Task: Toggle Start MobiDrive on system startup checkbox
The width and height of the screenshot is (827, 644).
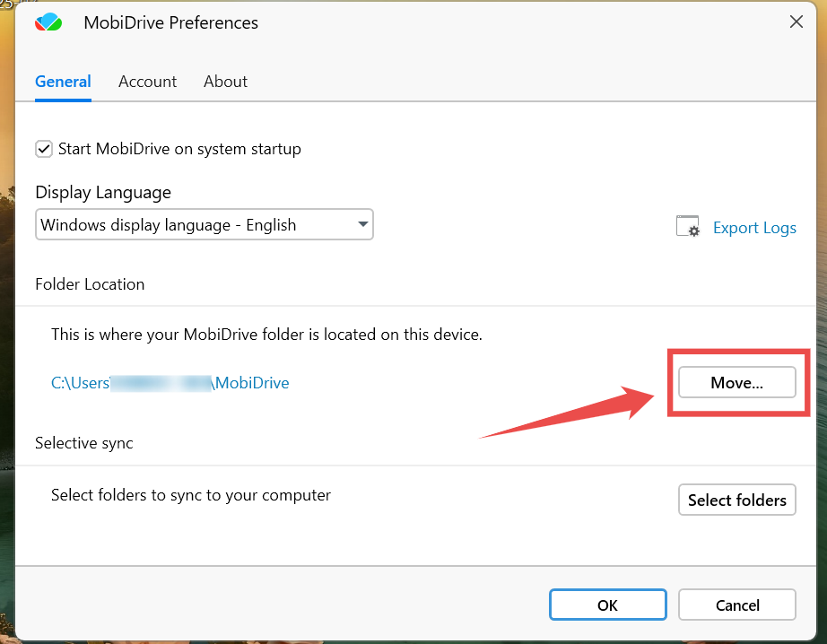Action: click(44, 149)
